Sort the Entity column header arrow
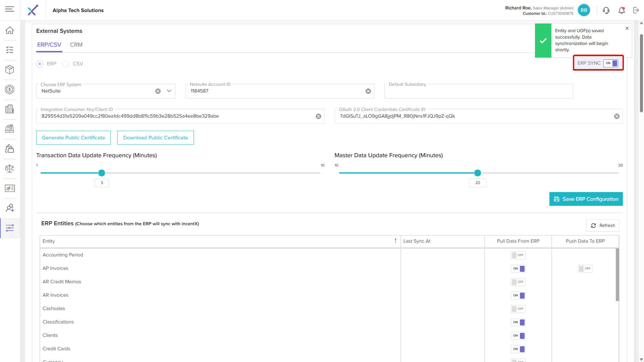The width and height of the screenshot is (644, 362). coord(395,241)
